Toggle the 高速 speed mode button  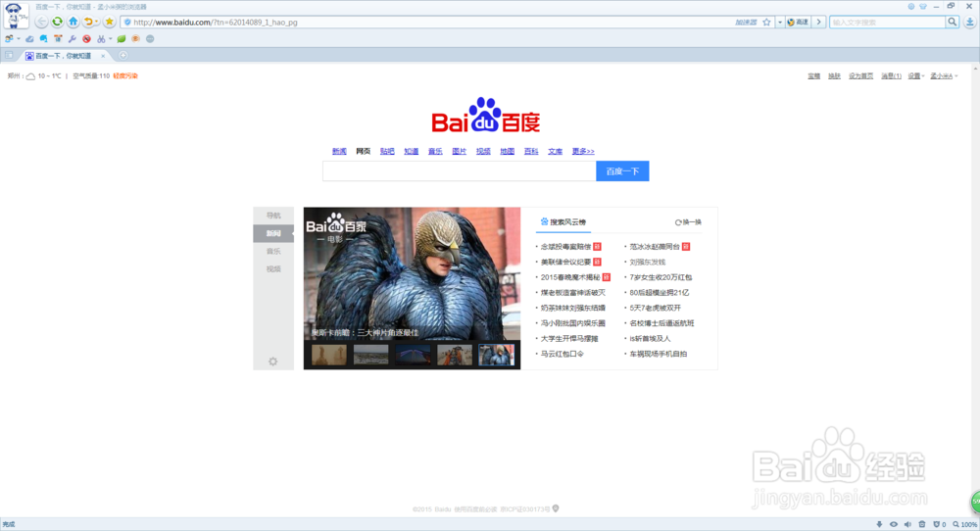point(798,22)
